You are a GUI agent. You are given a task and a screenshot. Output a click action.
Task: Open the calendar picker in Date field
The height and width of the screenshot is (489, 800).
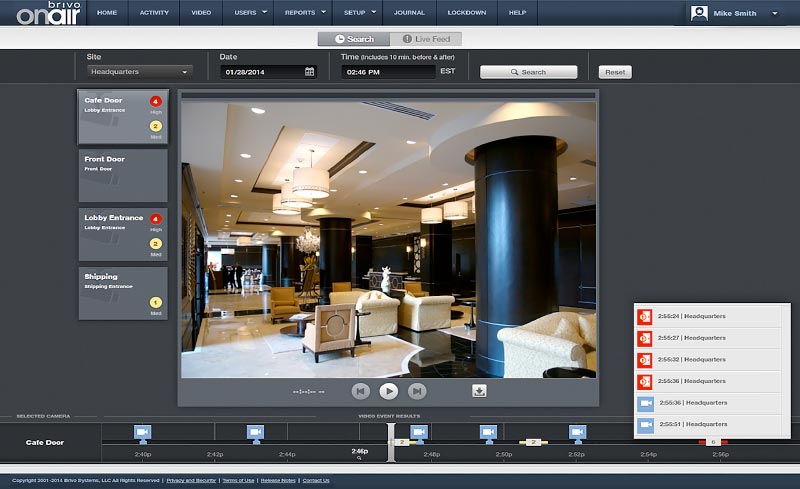tap(309, 72)
